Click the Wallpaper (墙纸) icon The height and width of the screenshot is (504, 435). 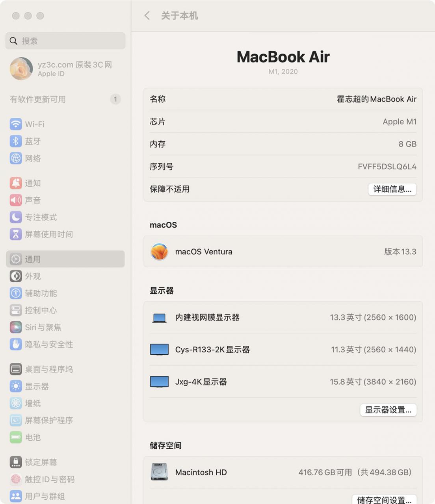click(16, 403)
